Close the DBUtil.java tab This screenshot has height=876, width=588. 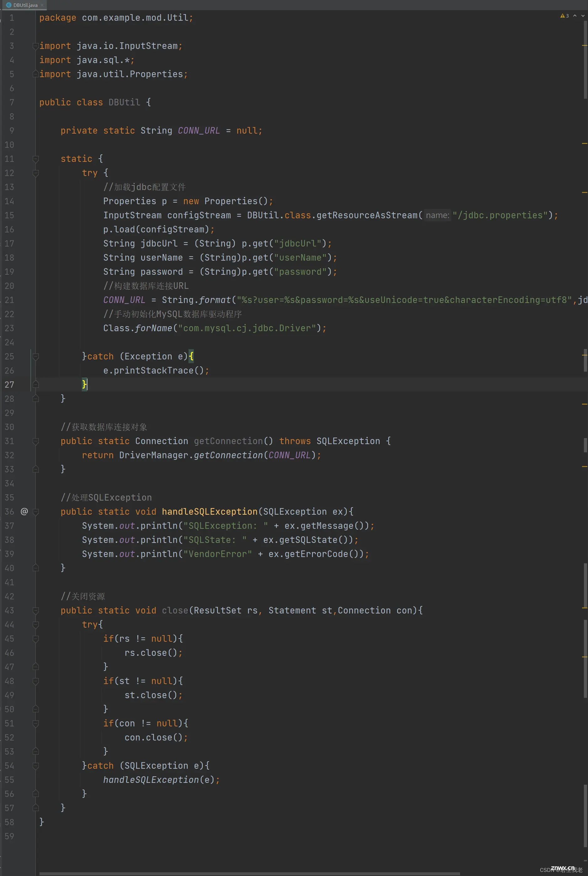[x=42, y=5]
